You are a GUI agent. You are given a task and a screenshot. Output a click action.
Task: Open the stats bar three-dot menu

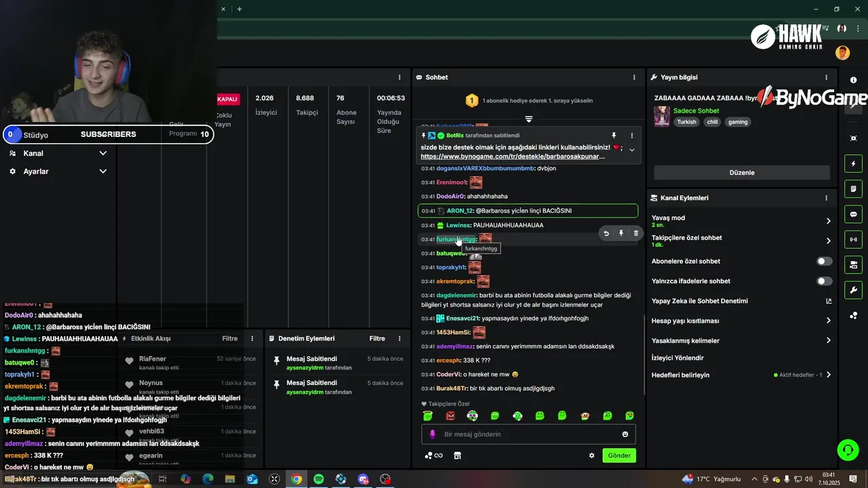[x=399, y=77]
